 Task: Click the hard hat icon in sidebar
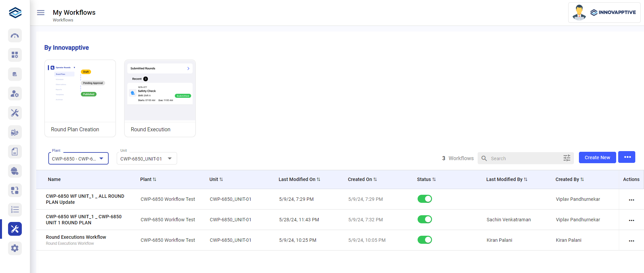[15, 171]
